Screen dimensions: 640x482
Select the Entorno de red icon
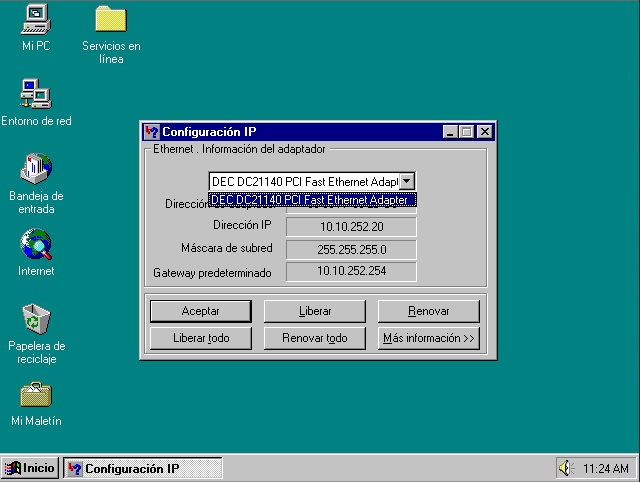(x=36, y=93)
